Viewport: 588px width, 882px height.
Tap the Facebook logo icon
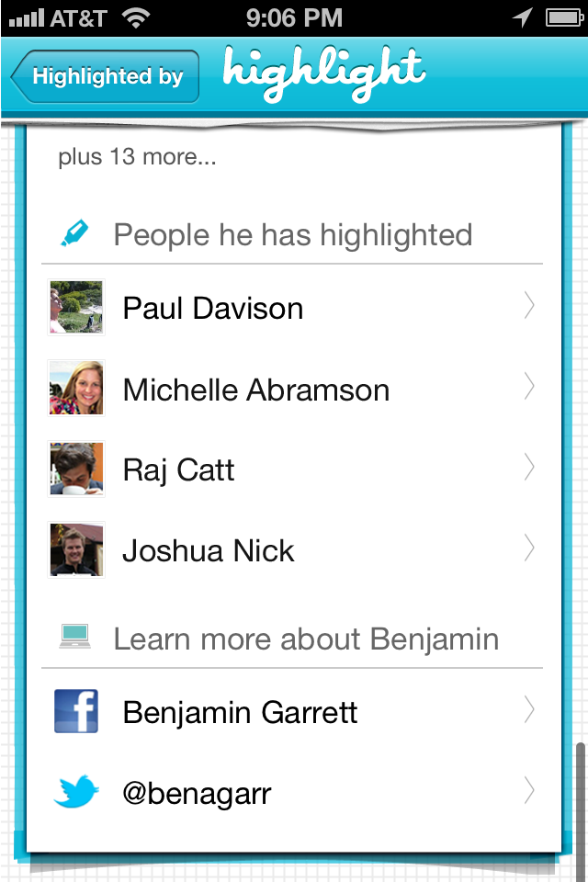tap(76, 711)
